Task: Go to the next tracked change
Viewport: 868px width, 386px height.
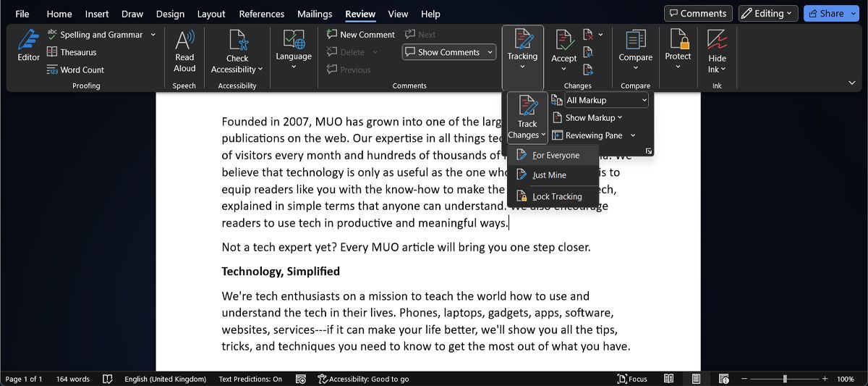Action: coord(588,70)
